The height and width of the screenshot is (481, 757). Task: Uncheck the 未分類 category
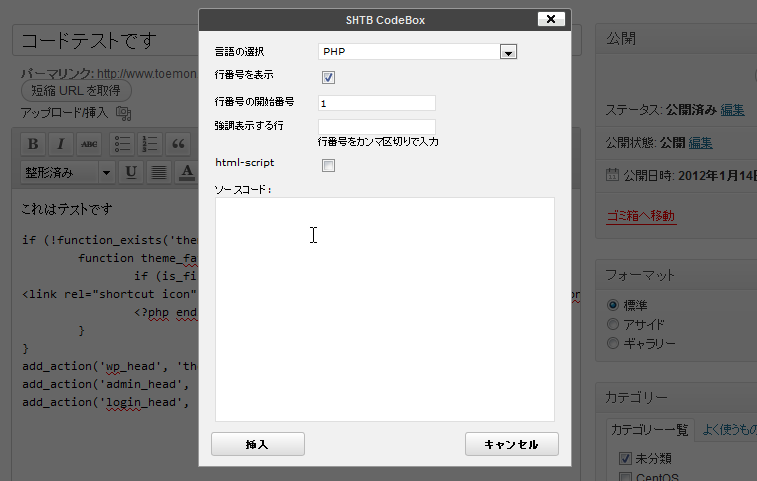point(625,458)
